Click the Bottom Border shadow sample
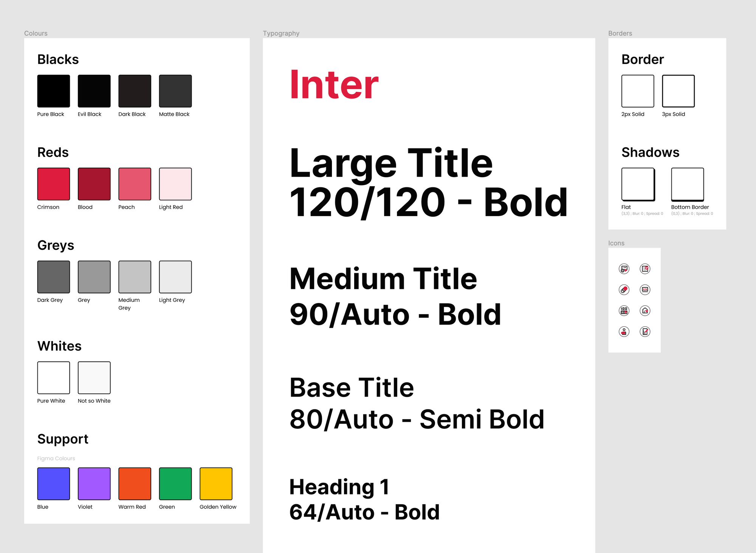The width and height of the screenshot is (756, 553). (x=688, y=184)
